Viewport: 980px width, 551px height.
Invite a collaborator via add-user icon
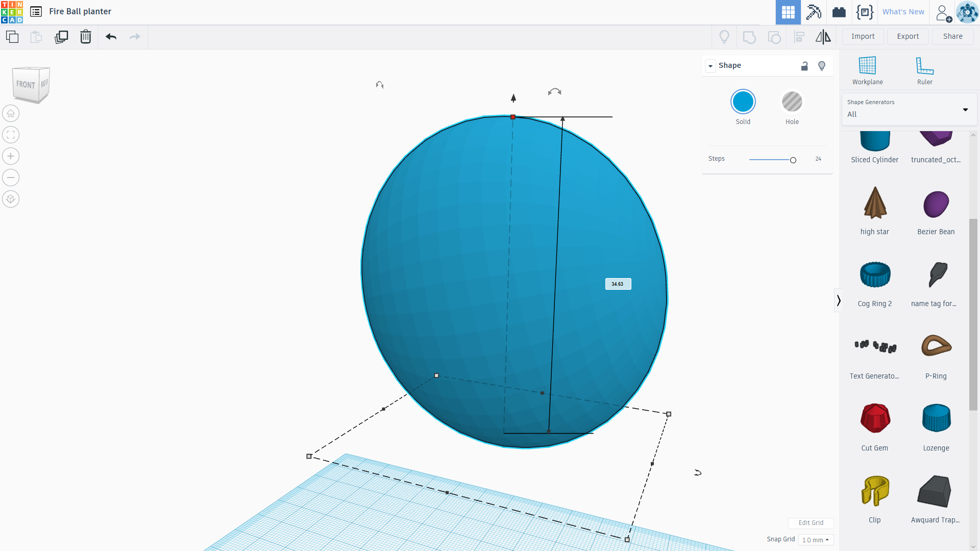944,13
